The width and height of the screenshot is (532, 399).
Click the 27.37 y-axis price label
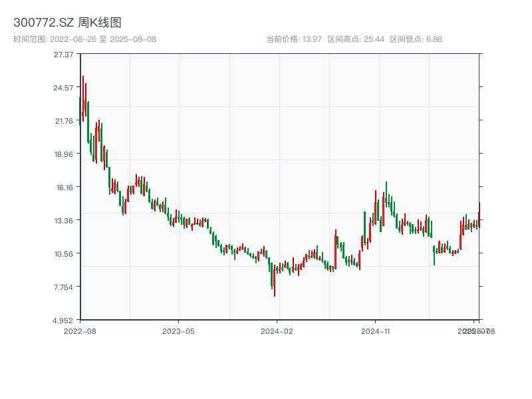coord(64,54)
